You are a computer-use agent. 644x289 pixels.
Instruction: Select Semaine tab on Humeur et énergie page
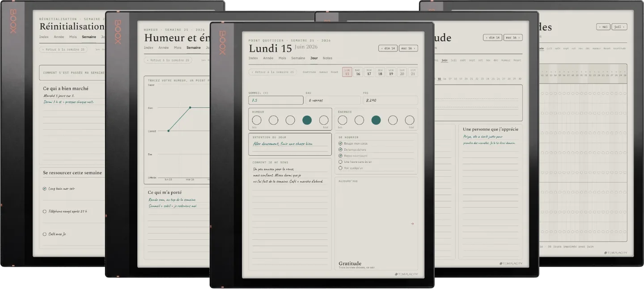pos(194,47)
